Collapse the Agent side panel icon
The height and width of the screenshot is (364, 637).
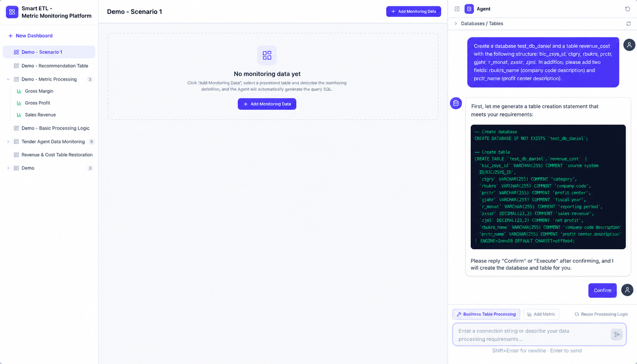coord(457,9)
